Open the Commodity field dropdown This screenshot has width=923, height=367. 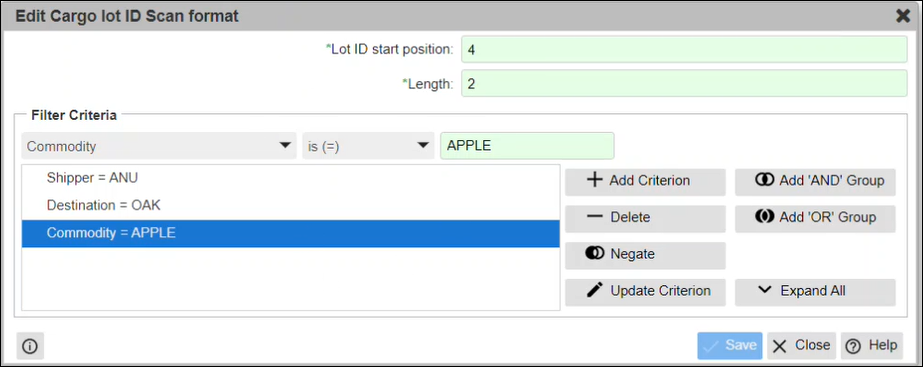point(159,146)
